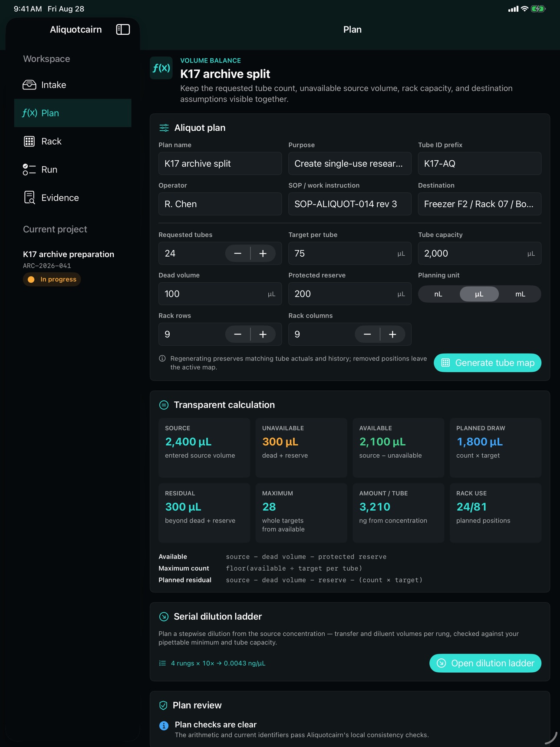Go to the Rack section
This screenshot has width=560, height=747.
[72, 141]
